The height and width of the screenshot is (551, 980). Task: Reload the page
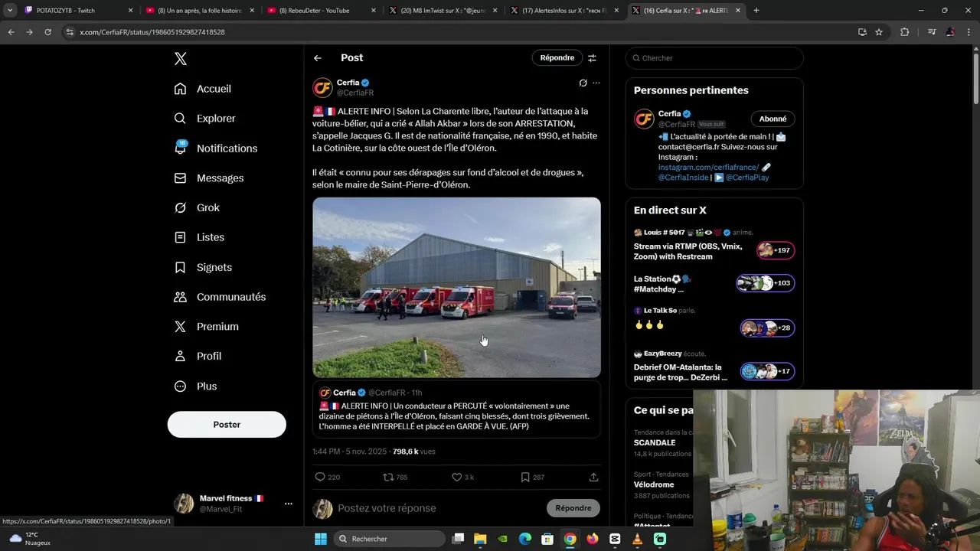[47, 32]
